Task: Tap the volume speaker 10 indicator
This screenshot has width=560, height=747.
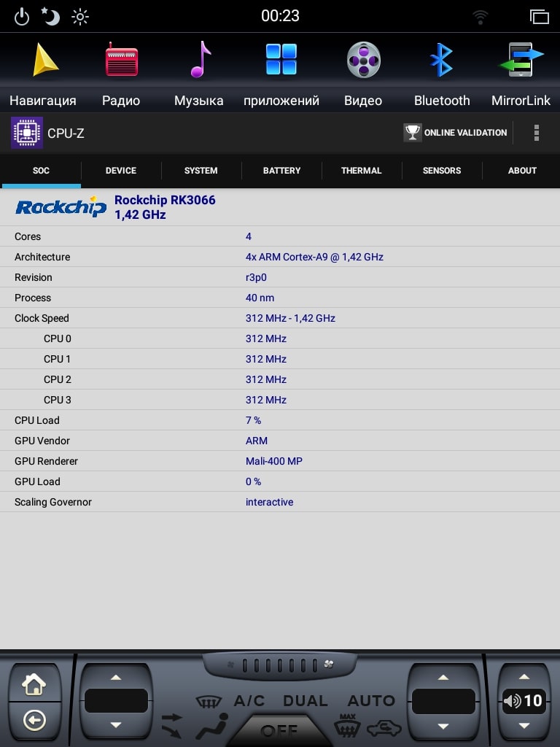Action: pyautogui.click(x=523, y=700)
